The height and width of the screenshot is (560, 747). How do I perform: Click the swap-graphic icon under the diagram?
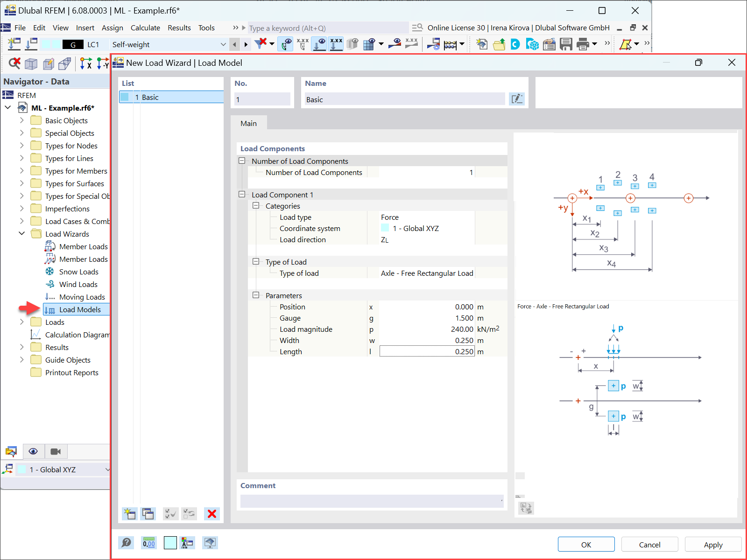(x=526, y=508)
